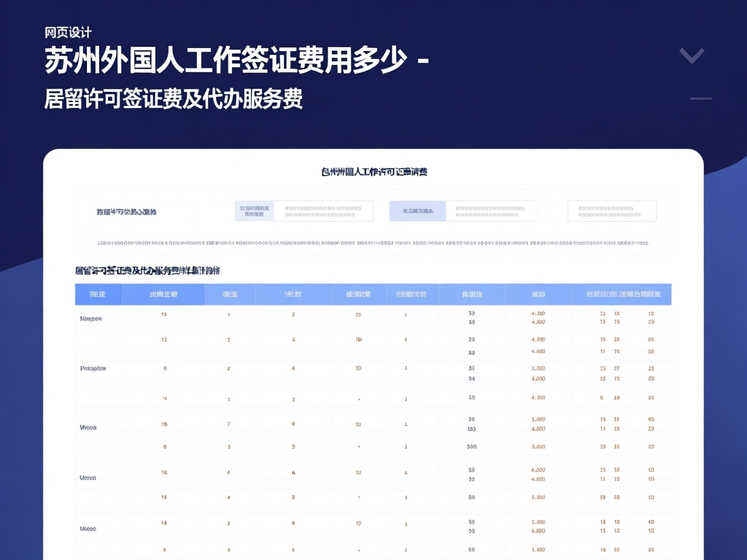The width and height of the screenshot is (747, 560).
Task: Click the centered title inside the white card
Action: [373, 172]
